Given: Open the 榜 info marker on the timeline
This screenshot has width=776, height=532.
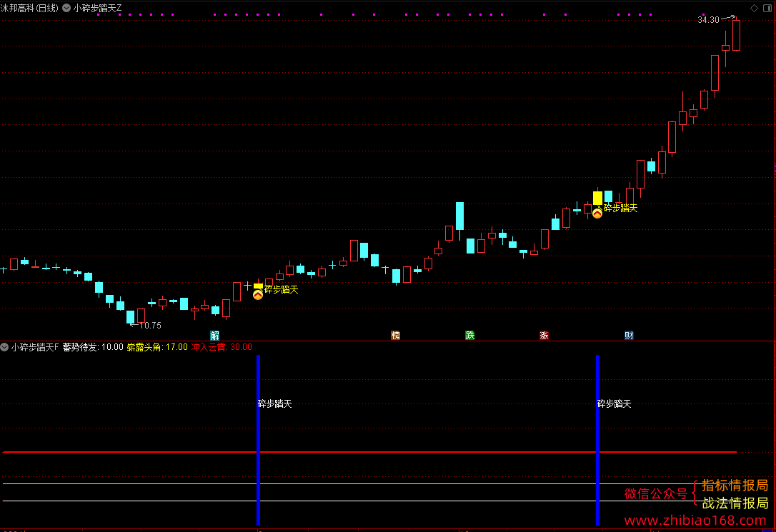Looking at the screenshot, I should (395, 335).
